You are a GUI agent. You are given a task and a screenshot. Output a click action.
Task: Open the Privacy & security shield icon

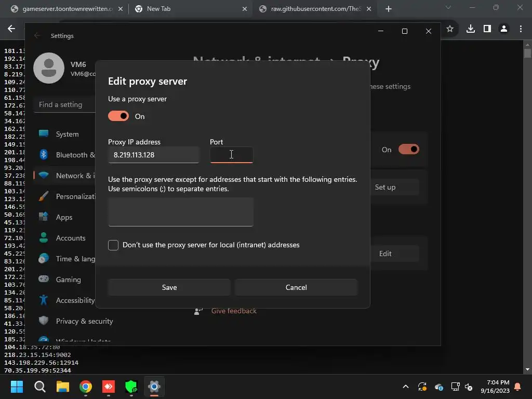44,321
